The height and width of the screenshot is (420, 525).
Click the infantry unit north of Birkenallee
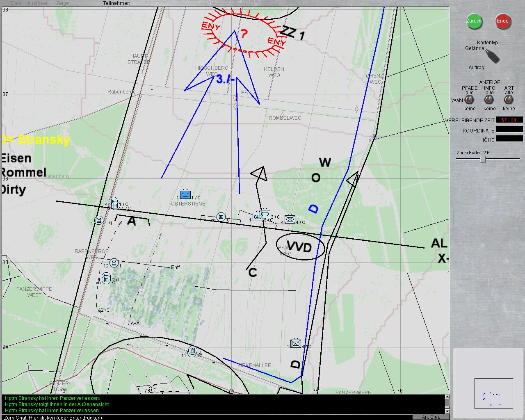click(x=295, y=343)
